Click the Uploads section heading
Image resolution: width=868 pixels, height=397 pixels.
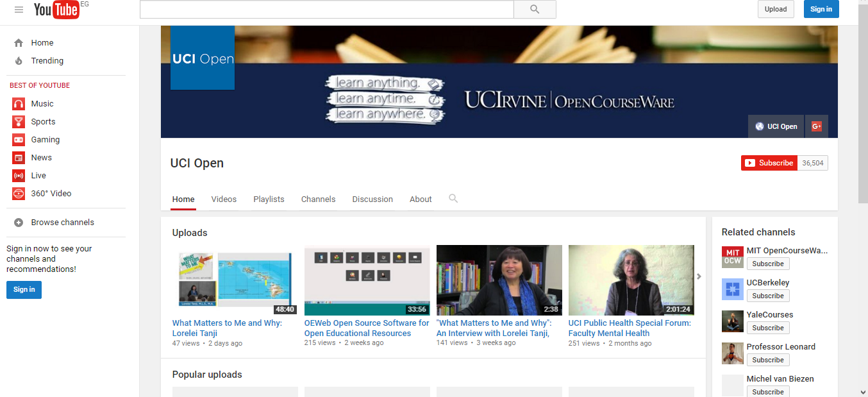[190, 233]
